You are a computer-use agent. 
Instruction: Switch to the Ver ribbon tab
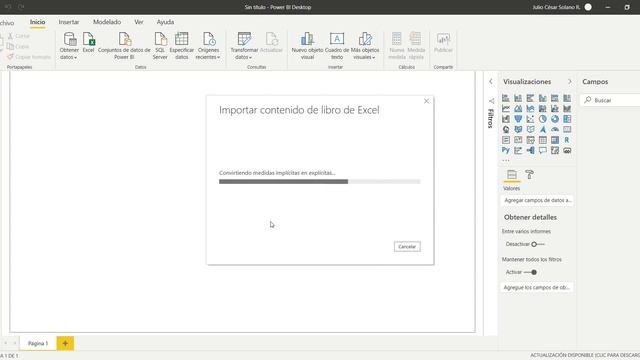pyautogui.click(x=139, y=22)
